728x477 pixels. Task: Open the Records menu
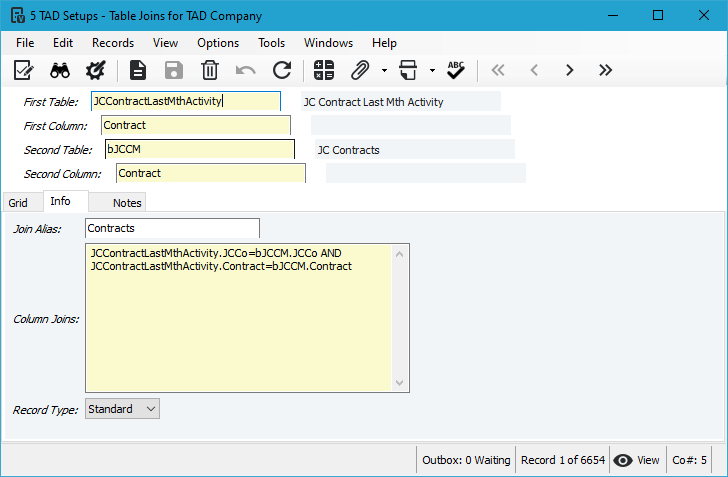coord(113,43)
